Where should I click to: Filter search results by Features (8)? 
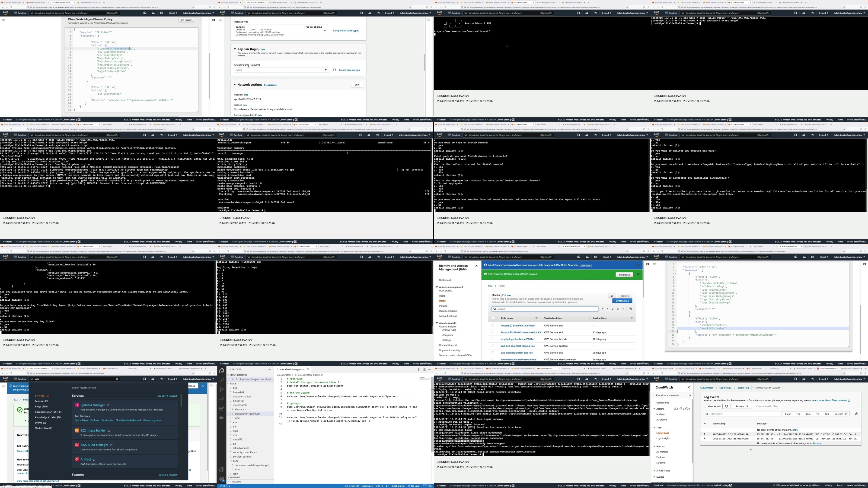click(42, 401)
